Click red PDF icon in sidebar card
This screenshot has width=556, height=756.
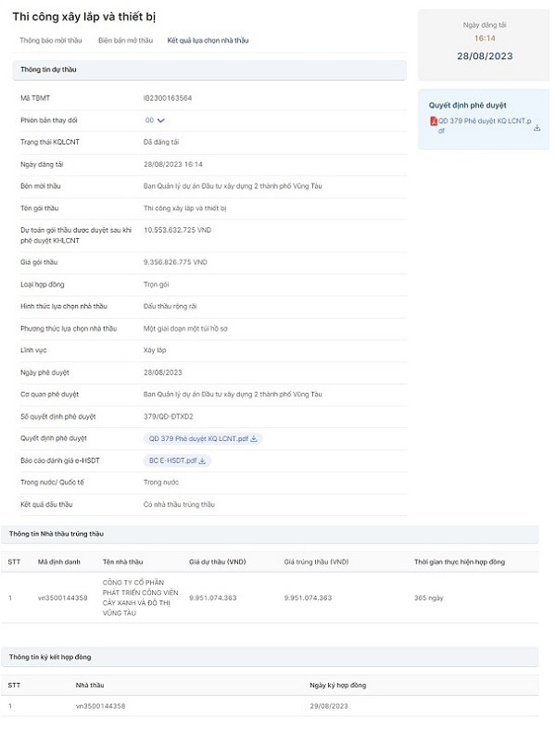(x=433, y=121)
